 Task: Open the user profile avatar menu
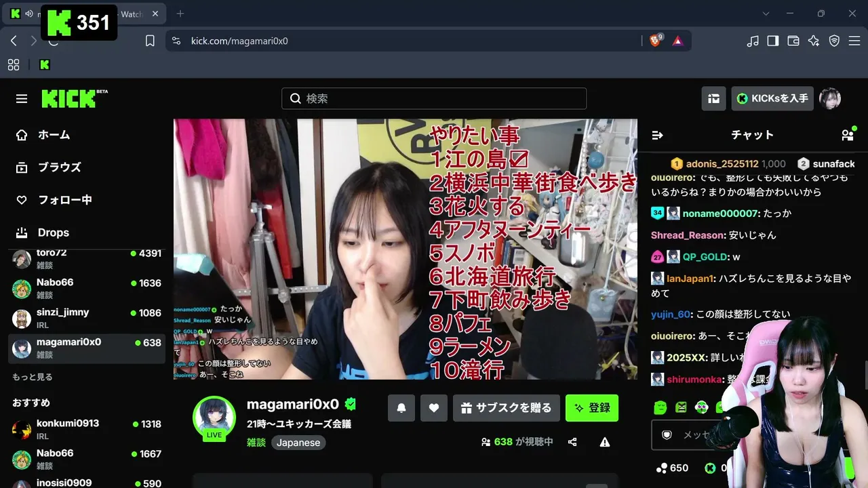point(830,98)
